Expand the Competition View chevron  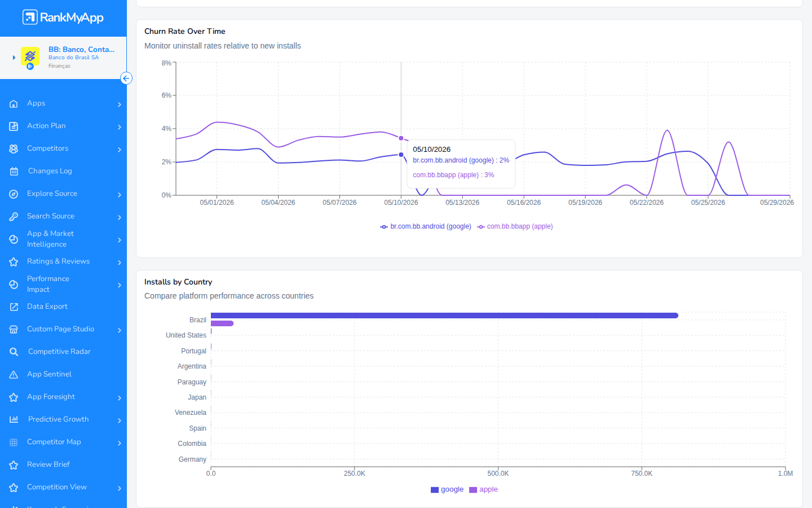pos(120,488)
